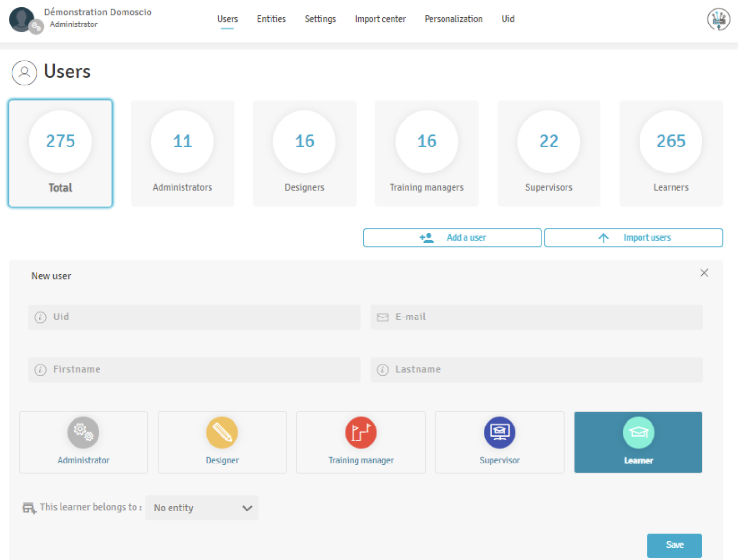
Task: Click the Domoscio logo icon at top right
Action: (718, 19)
